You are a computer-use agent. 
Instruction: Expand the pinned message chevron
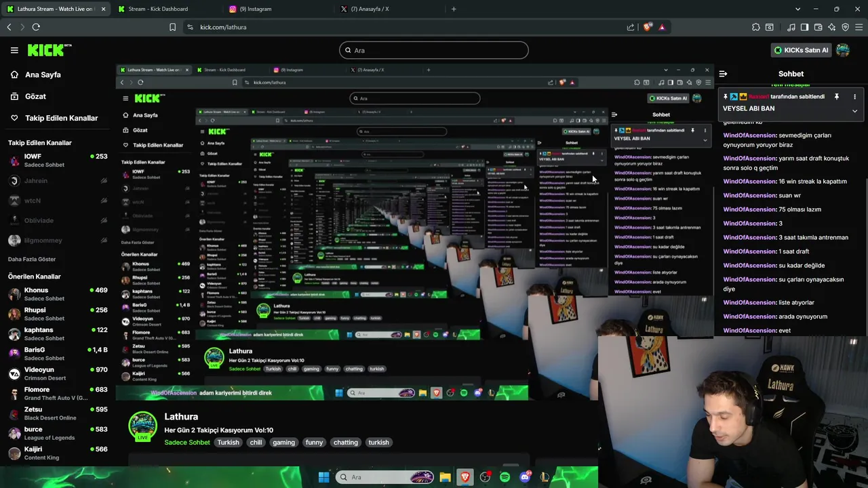[x=854, y=110]
